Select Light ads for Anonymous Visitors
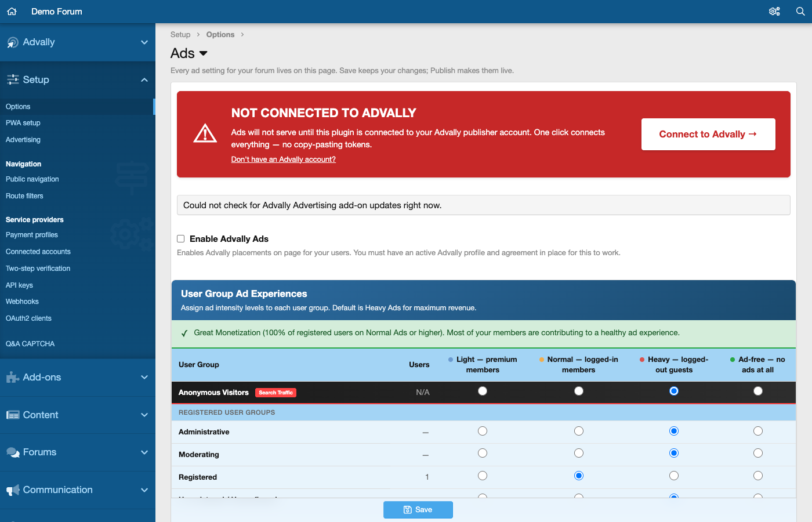812x522 pixels. tap(483, 391)
